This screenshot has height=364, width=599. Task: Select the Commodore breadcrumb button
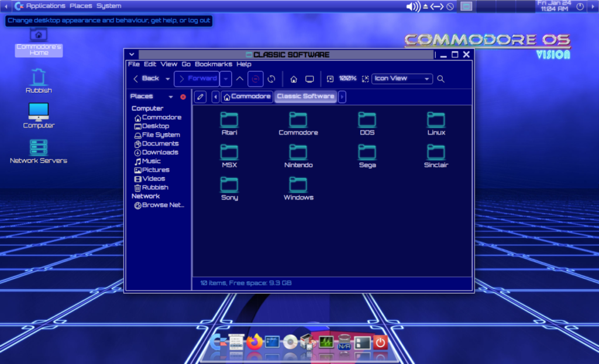(247, 96)
